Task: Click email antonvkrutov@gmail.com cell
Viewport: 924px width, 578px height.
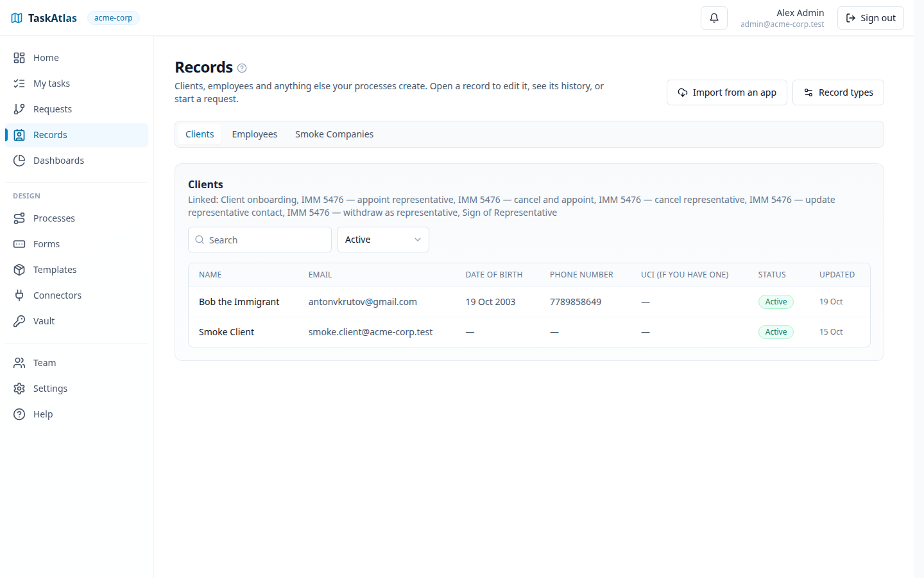Action: click(363, 302)
